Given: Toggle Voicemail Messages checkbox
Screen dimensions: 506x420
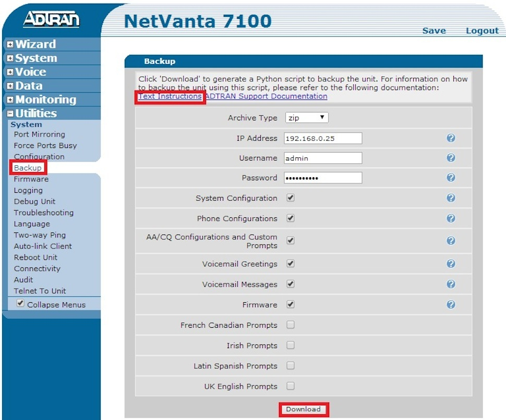Looking at the screenshot, I should point(291,284).
